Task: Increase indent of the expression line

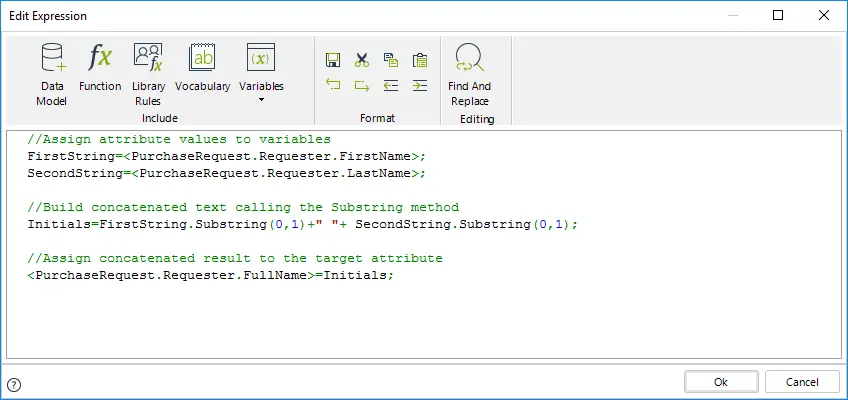Action: tap(420, 85)
